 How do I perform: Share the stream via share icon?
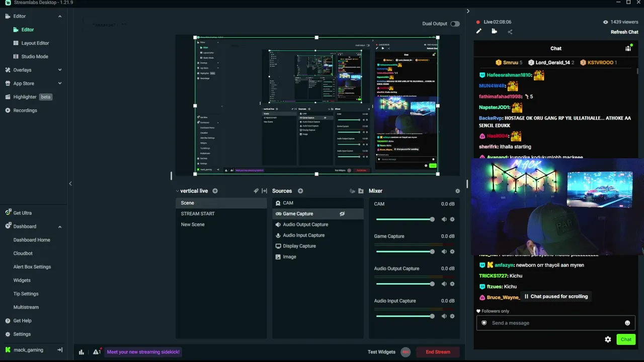510,32
